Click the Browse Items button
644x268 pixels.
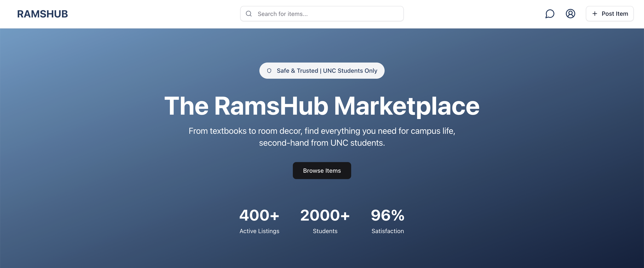pos(322,171)
